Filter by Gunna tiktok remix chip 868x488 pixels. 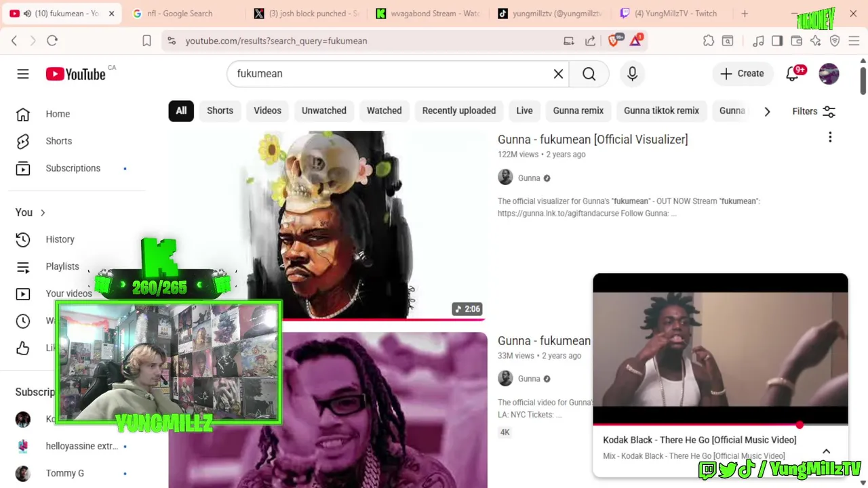(x=661, y=110)
